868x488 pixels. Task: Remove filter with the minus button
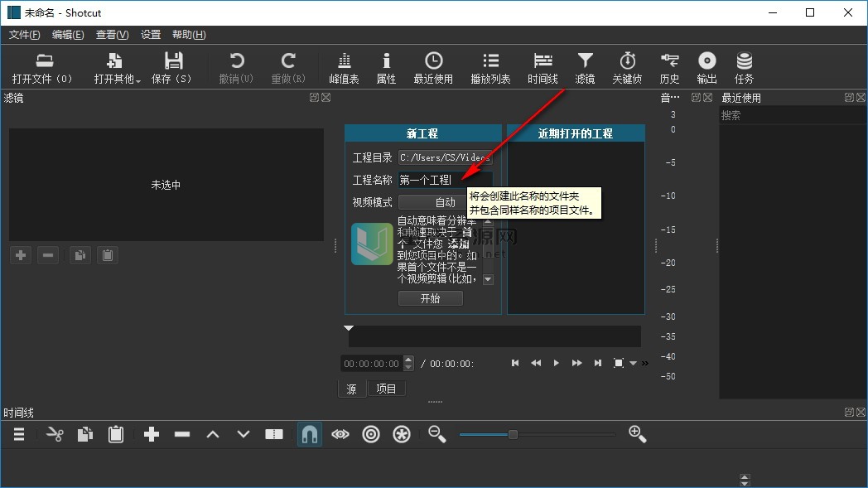pos(48,255)
